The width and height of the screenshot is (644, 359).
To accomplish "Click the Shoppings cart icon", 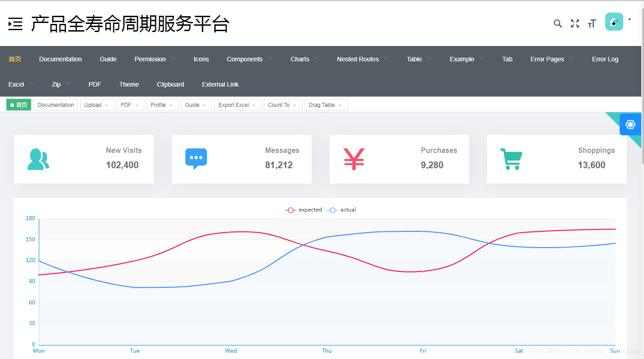I will (511, 159).
